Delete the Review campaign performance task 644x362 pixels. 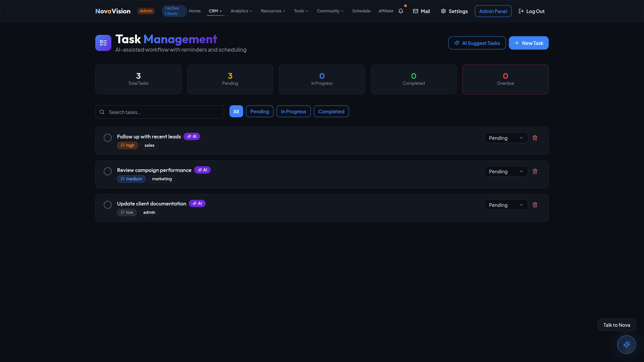[535, 171]
